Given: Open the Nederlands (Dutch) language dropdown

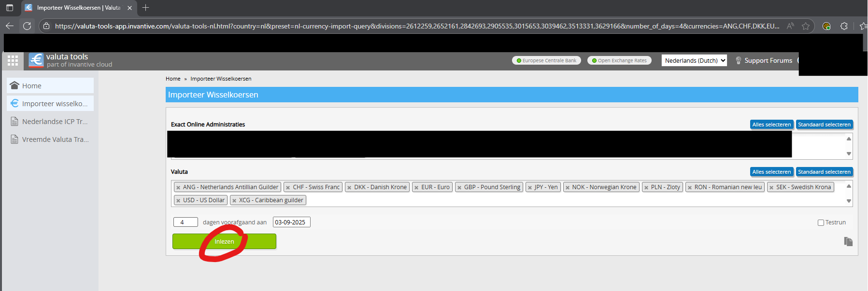Looking at the screenshot, I should pos(694,60).
